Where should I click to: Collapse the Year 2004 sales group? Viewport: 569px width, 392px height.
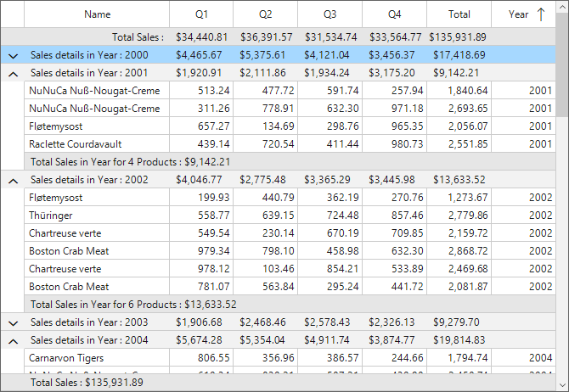pos(13,340)
